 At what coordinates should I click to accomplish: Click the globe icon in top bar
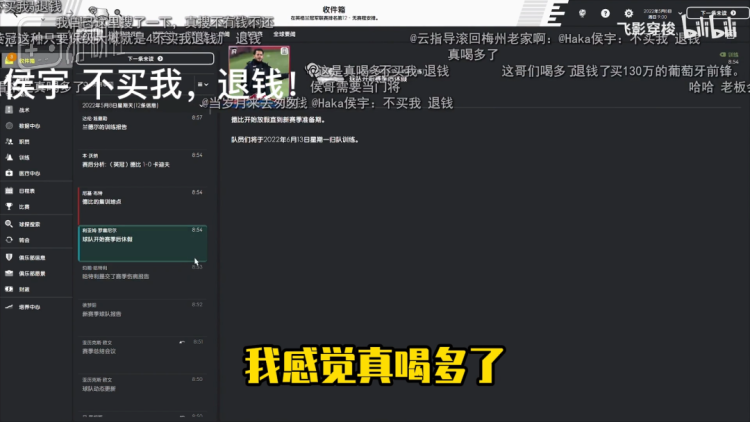click(582, 13)
